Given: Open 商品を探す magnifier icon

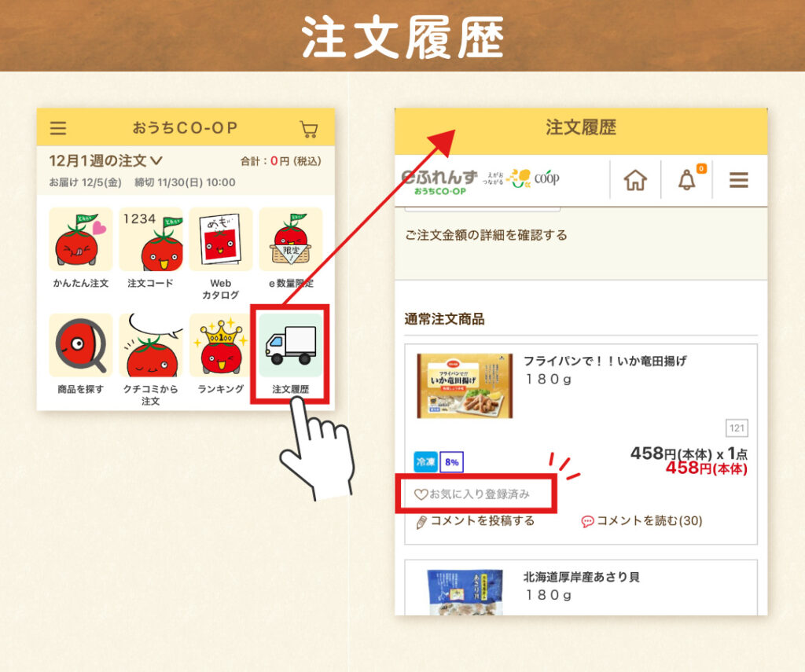Looking at the screenshot, I should click(81, 345).
